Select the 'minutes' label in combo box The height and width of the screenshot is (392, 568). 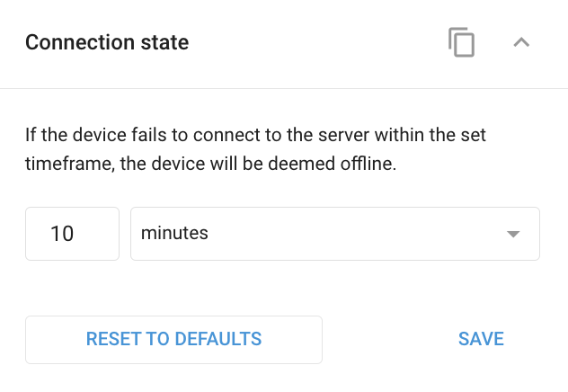(x=174, y=234)
